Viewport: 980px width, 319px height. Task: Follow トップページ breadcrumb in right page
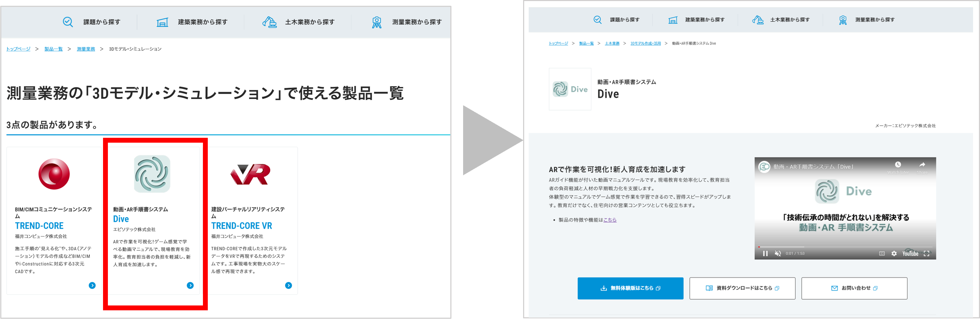(x=558, y=43)
